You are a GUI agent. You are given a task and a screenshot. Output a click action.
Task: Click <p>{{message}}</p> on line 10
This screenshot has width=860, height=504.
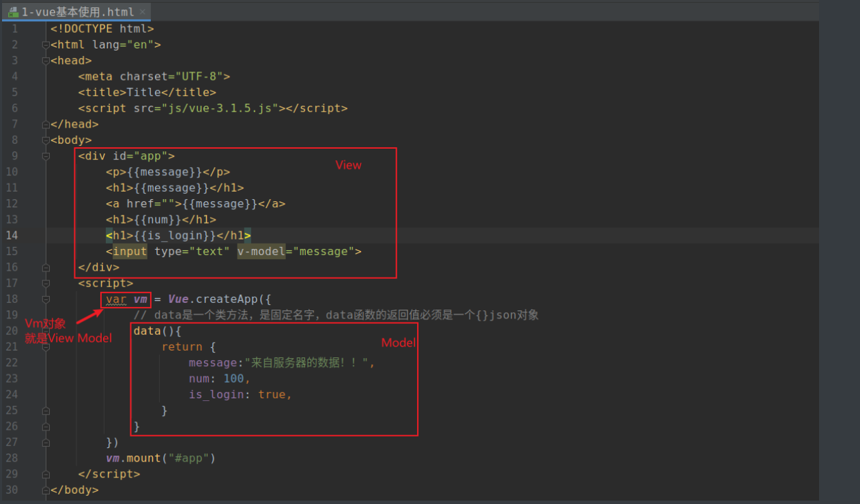168,172
